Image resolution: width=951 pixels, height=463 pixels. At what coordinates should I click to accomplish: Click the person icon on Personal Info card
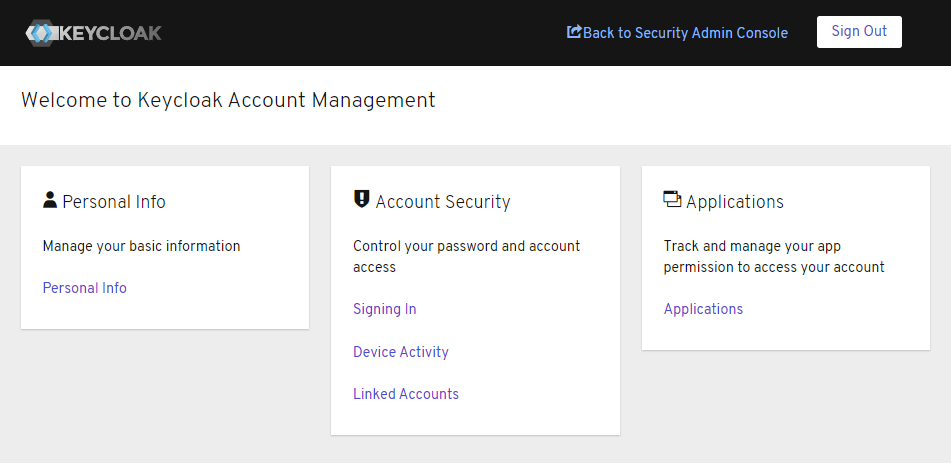click(x=50, y=200)
